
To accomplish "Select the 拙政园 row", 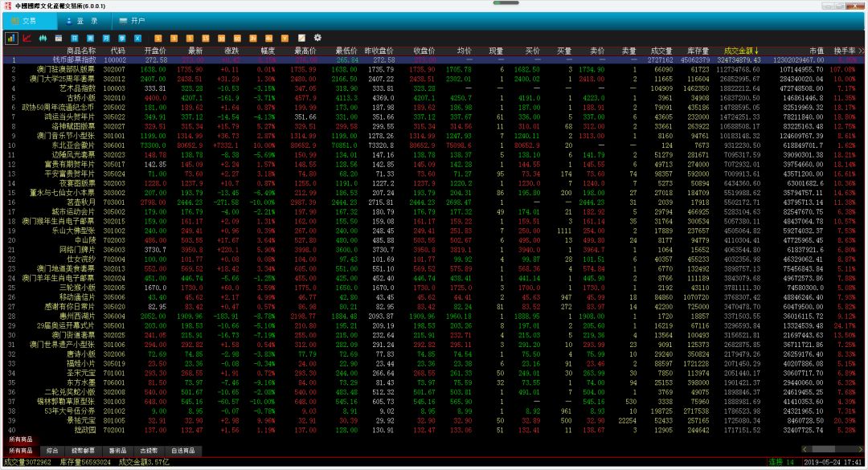I will (x=432, y=430).
